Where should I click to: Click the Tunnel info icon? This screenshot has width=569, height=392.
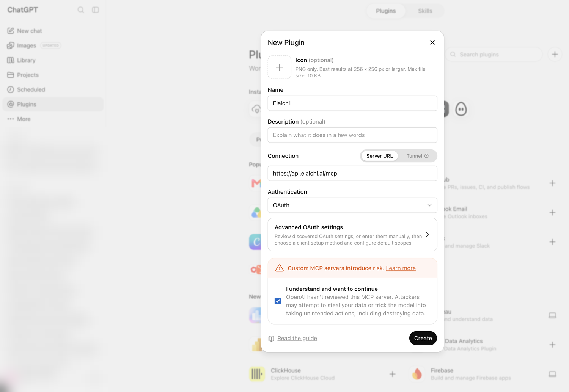point(426,156)
